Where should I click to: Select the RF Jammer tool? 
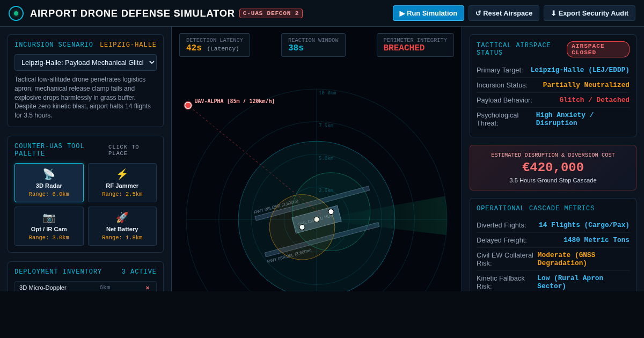pos(122,182)
